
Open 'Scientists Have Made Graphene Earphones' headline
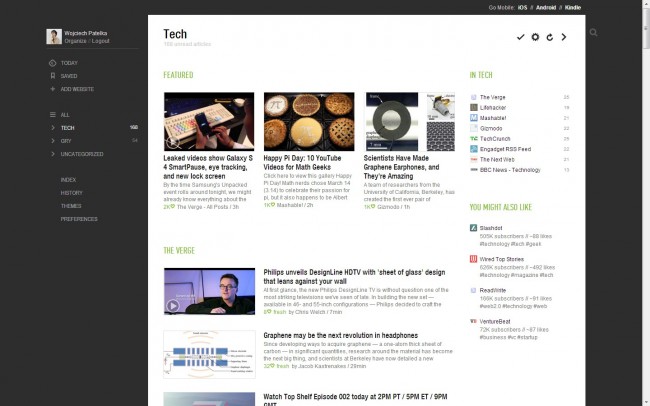401,167
